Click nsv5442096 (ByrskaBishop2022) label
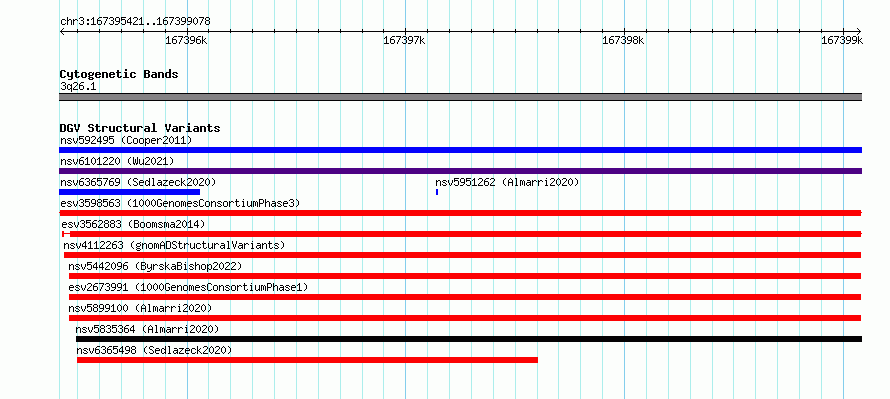Viewport: 890px width, 399px height. coord(156,266)
